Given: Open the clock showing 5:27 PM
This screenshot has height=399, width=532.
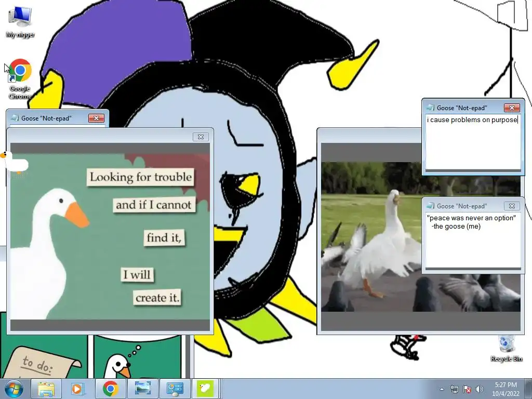Looking at the screenshot, I should (x=506, y=385).
